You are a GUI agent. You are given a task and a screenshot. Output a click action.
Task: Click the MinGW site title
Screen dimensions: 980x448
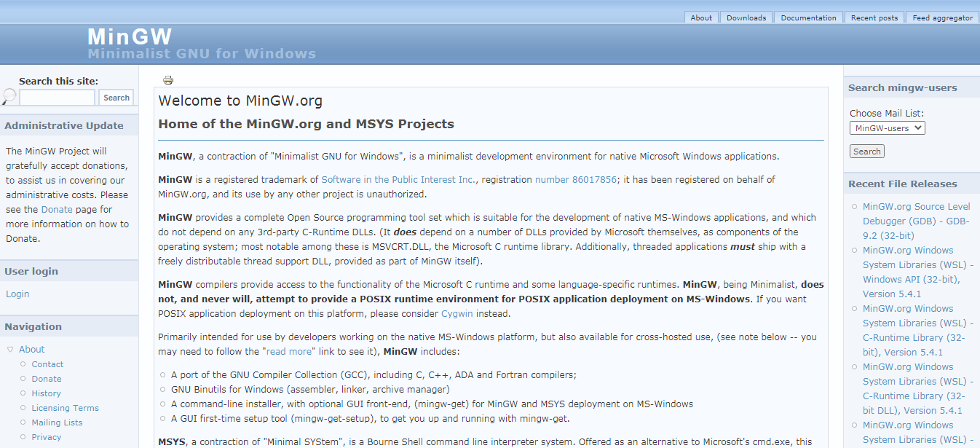[130, 36]
